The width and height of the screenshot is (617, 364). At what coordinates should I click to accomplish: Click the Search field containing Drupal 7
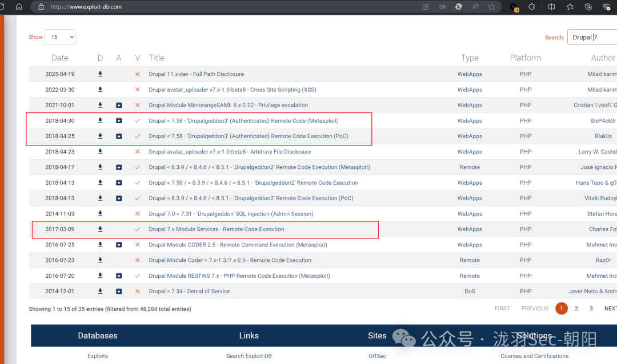pyautogui.click(x=592, y=37)
